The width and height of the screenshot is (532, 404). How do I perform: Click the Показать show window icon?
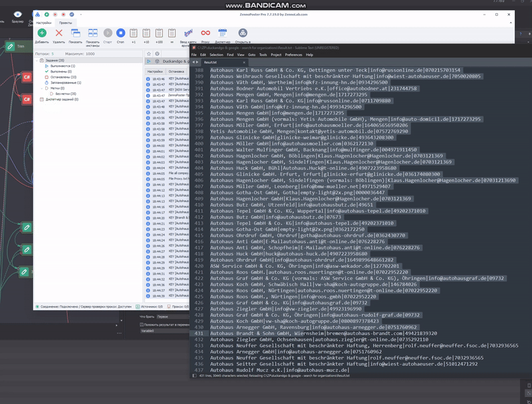(x=75, y=33)
